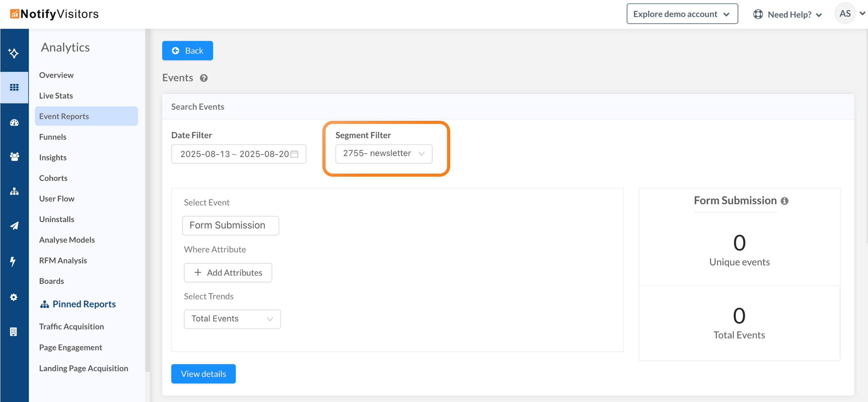
Task: Expand the Segment Filter newsletter dropdown
Action: (x=383, y=154)
